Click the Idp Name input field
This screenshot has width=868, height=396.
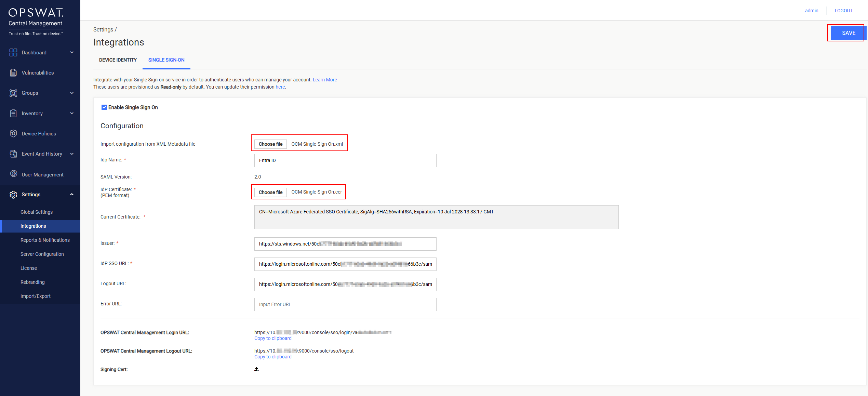click(345, 160)
